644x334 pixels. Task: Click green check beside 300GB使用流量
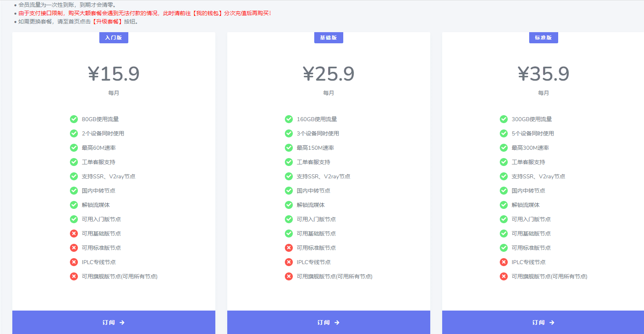click(504, 119)
